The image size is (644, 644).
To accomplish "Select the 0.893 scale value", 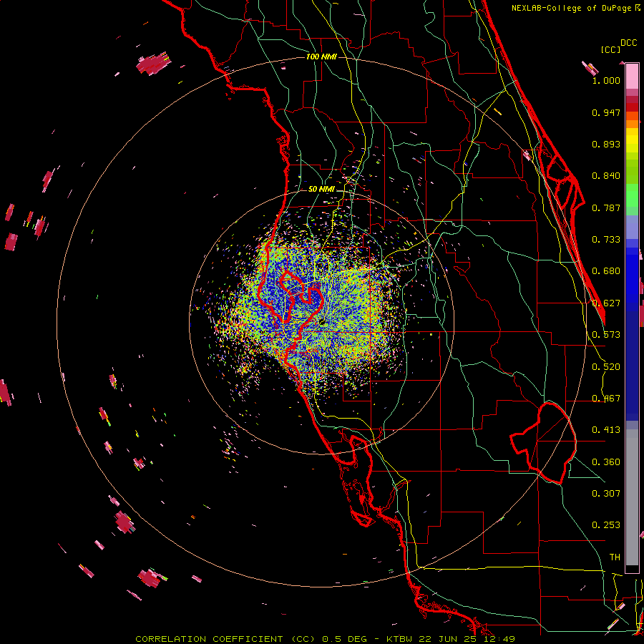I will tap(606, 144).
